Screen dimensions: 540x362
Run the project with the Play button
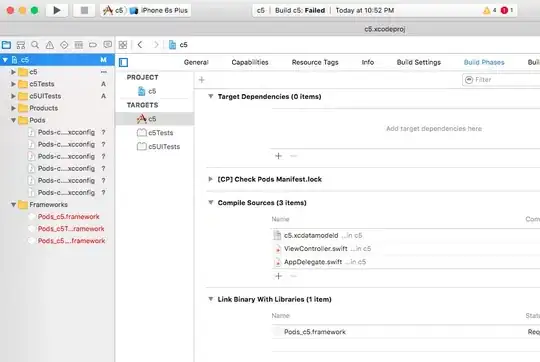(56, 10)
